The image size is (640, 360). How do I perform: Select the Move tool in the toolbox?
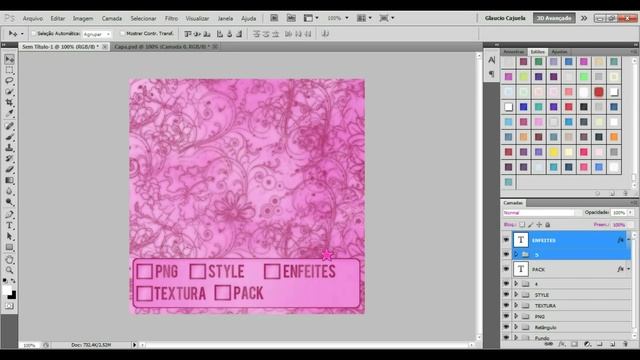click(x=9, y=59)
